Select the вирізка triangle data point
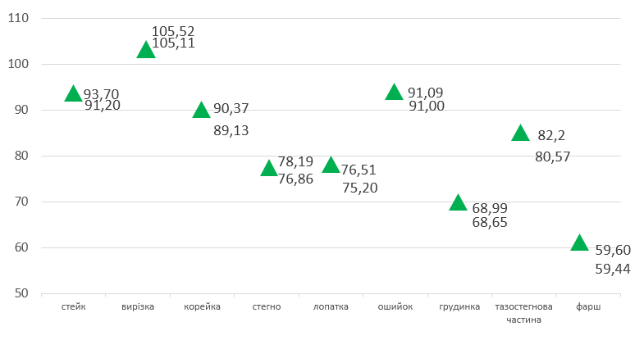Viewport: 644px width, 340px height. pyautogui.click(x=146, y=51)
